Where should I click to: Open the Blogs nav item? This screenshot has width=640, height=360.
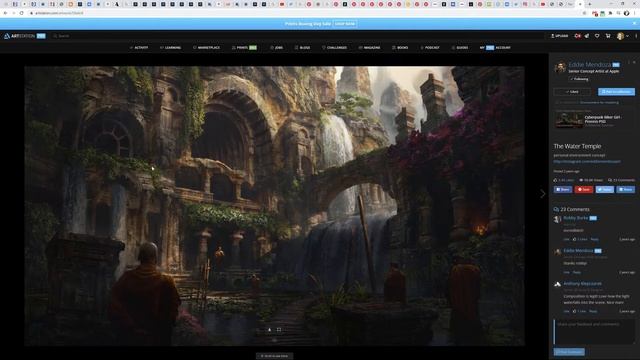[302, 48]
